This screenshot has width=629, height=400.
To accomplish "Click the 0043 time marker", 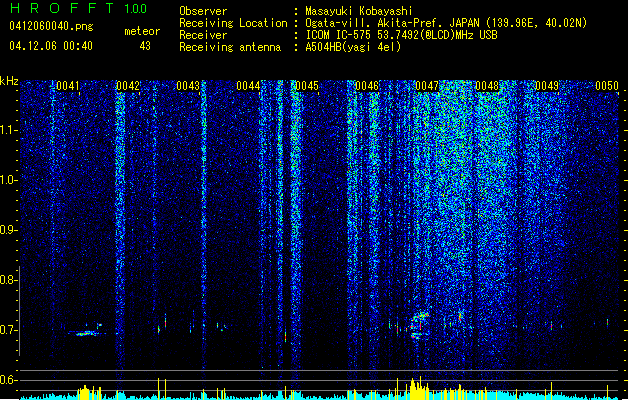I will 188,86.
